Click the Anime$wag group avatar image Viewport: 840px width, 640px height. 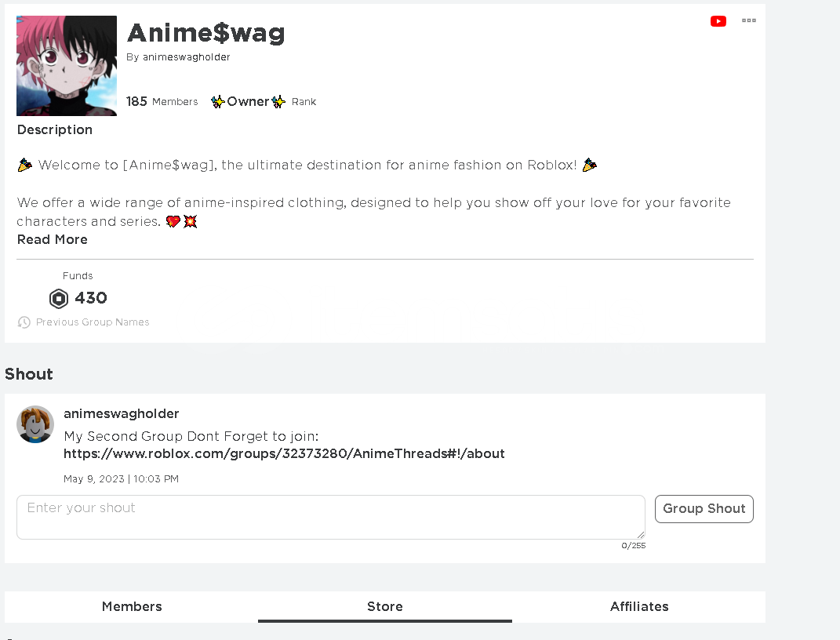click(x=67, y=65)
